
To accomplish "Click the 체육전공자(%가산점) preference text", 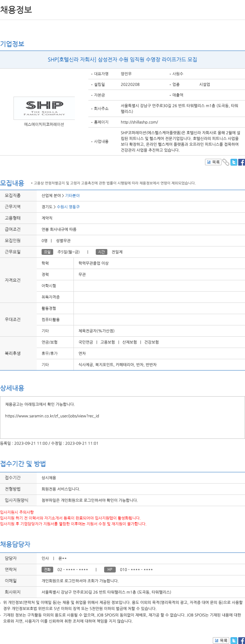I will pos(96,331).
